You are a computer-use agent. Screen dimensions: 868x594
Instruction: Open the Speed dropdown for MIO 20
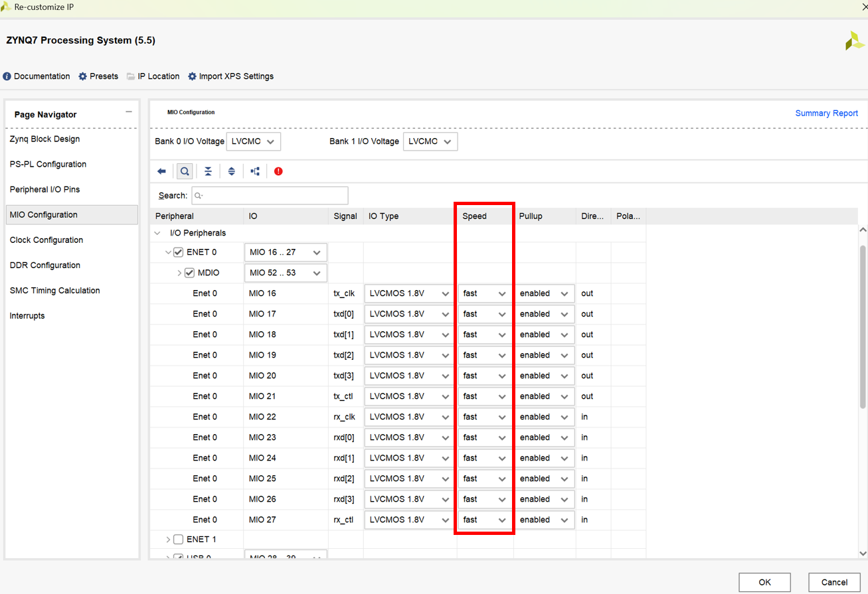click(485, 376)
